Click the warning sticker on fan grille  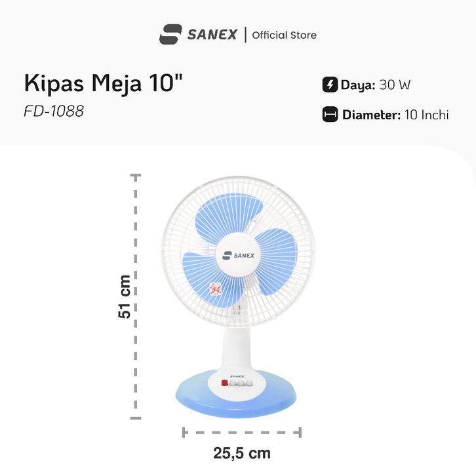pos(215,289)
